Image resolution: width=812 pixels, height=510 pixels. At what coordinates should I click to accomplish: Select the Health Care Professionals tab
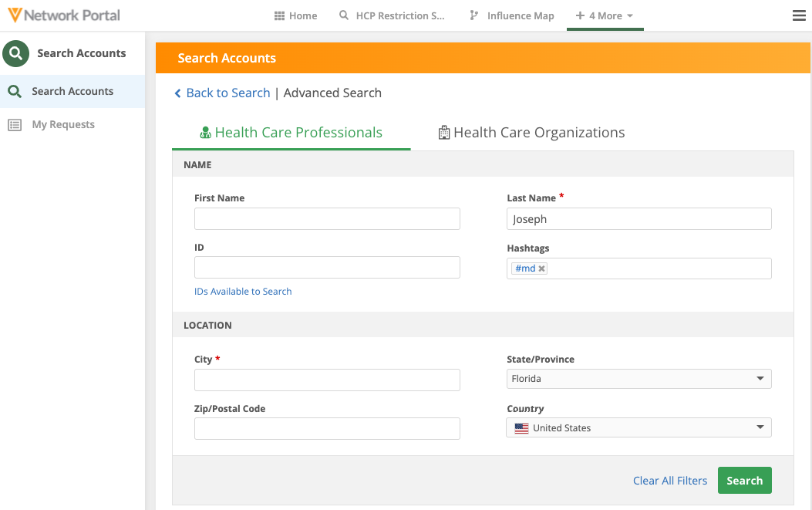tap(291, 133)
